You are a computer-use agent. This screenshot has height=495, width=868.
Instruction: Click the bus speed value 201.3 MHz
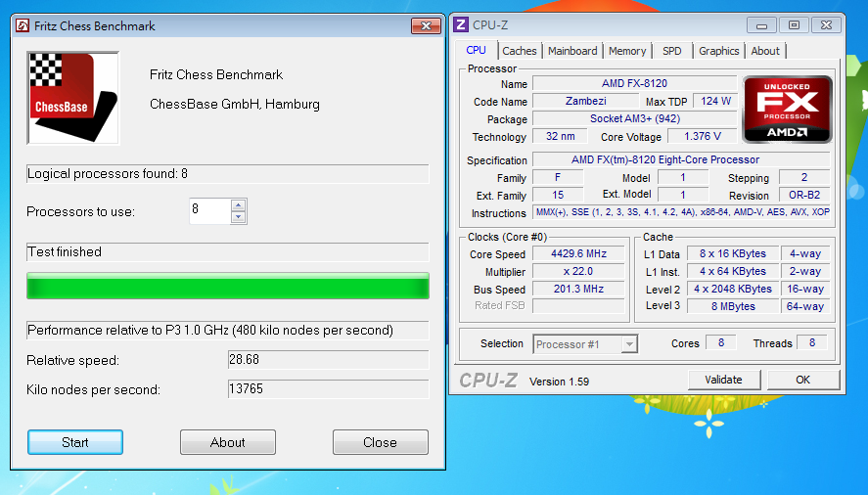[578, 289]
